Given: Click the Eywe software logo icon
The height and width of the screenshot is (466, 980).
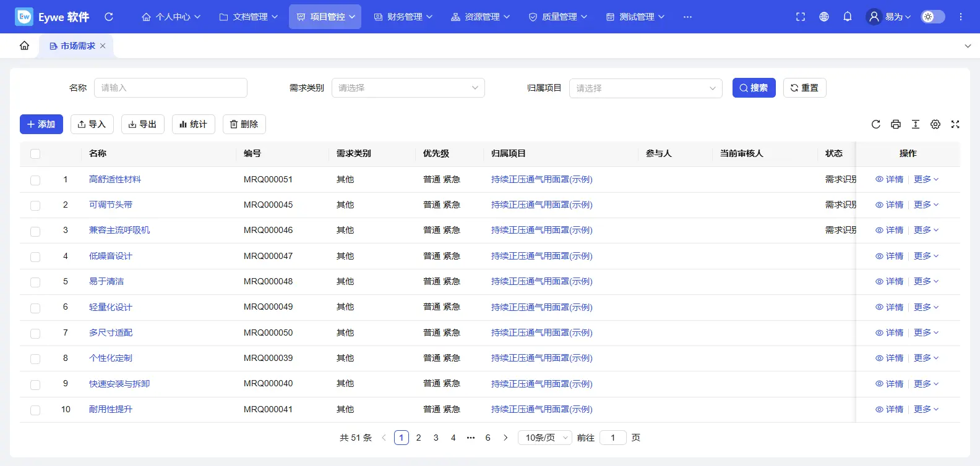Looking at the screenshot, I should pos(24,17).
